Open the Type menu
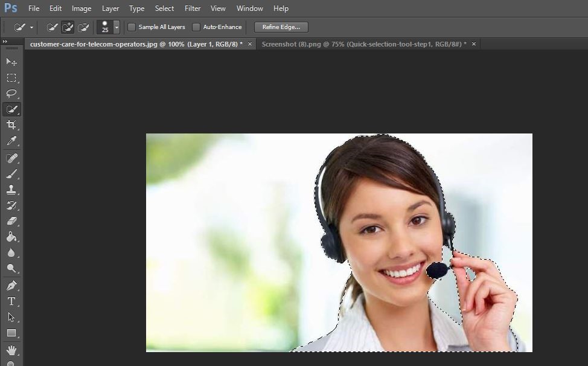The image size is (588, 366). click(136, 8)
